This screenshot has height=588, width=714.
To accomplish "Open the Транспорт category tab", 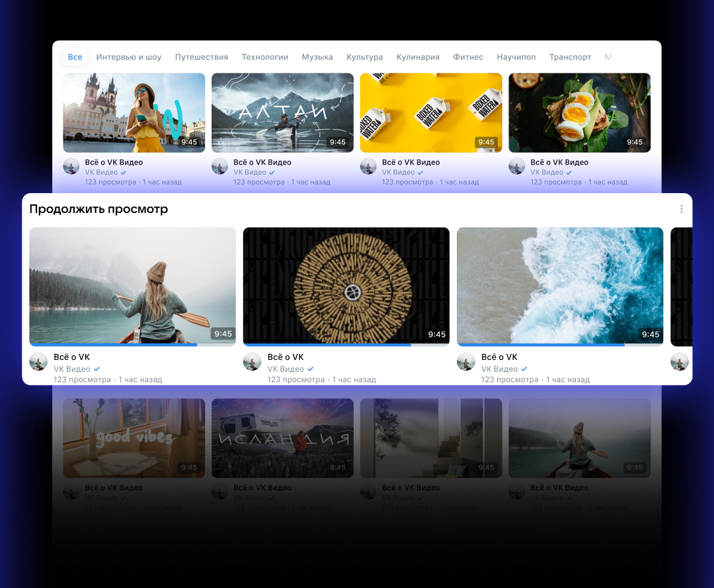I will click(x=570, y=57).
